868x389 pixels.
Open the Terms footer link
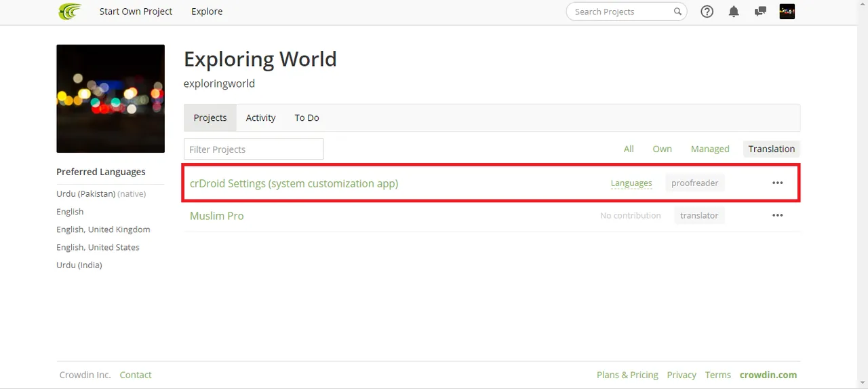coord(717,375)
